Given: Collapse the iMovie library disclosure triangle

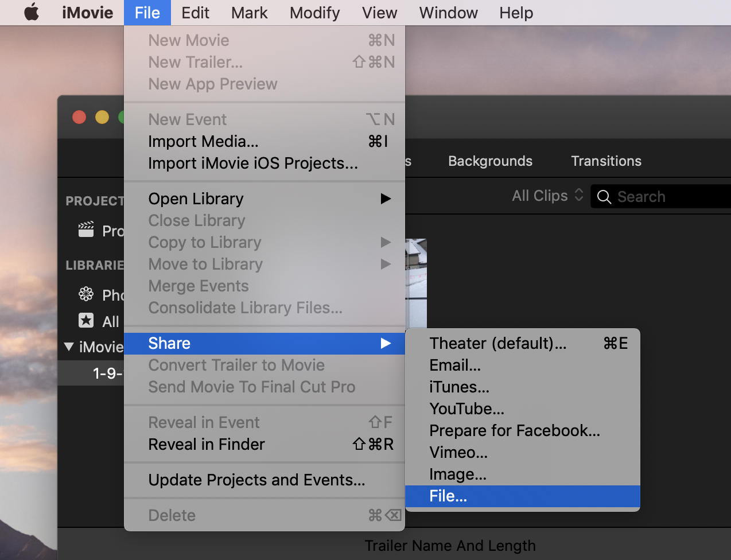Looking at the screenshot, I should click(68, 347).
